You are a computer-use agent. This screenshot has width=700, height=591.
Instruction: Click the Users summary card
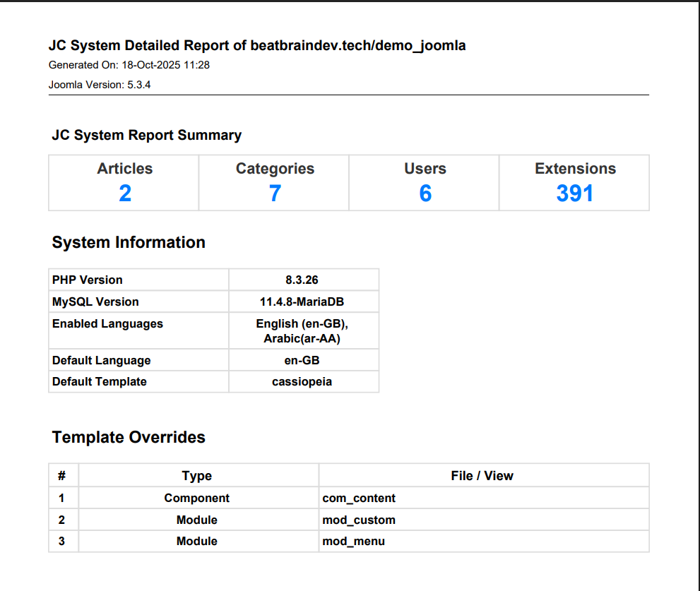coord(425,183)
